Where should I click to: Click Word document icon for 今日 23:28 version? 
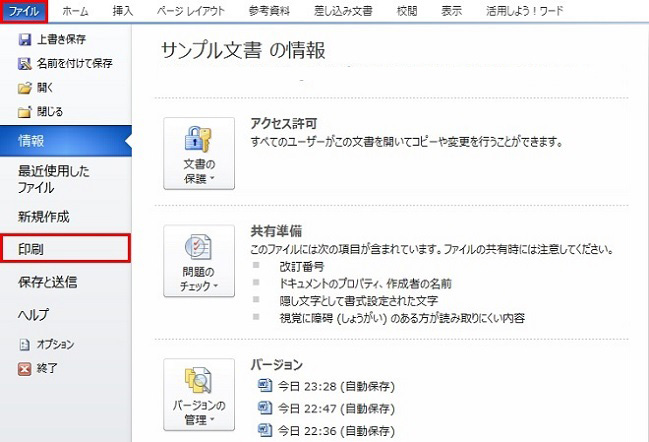[265, 386]
